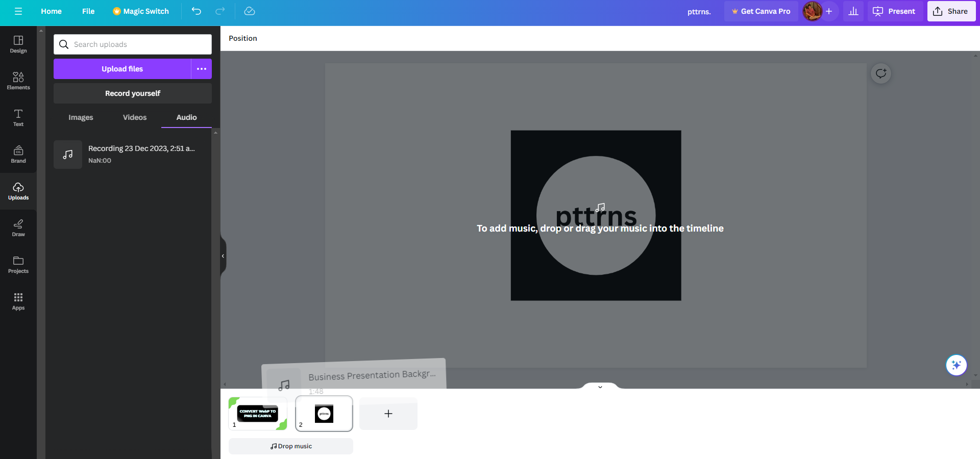Click the Record yourself button
This screenshot has width=980, height=459.
[133, 93]
